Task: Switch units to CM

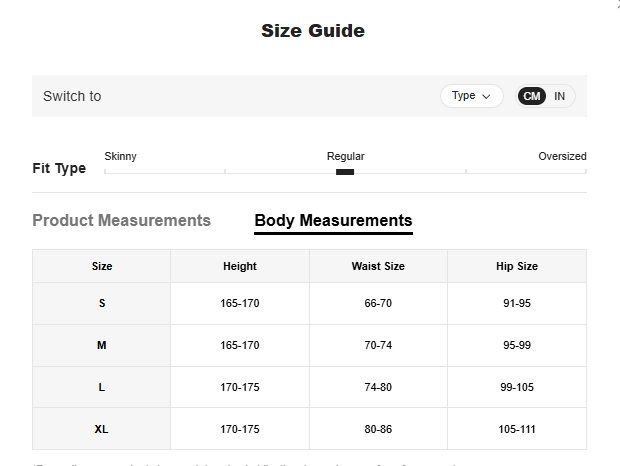Action: (x=532, y=96)
